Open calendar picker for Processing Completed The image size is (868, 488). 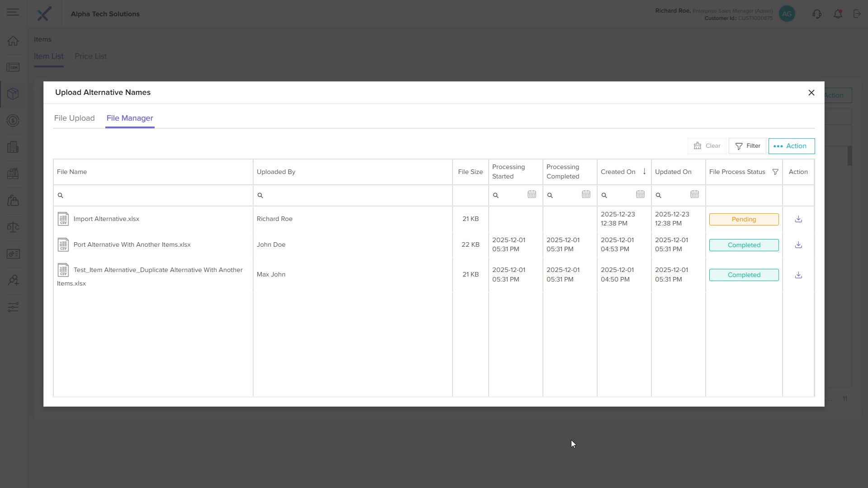click(586, 194)
